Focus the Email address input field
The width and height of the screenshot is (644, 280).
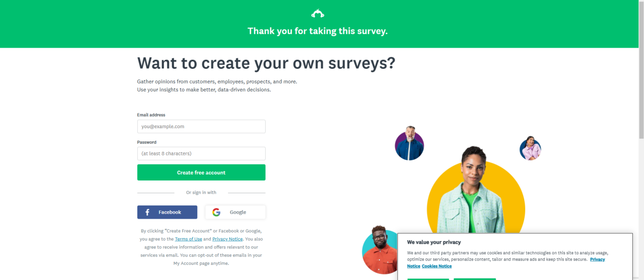pos(201,127)
